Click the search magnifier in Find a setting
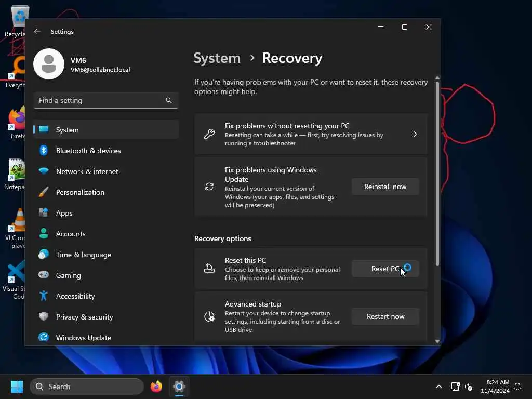The width and height of the screenshot is (532, 399). coord(169,100)
